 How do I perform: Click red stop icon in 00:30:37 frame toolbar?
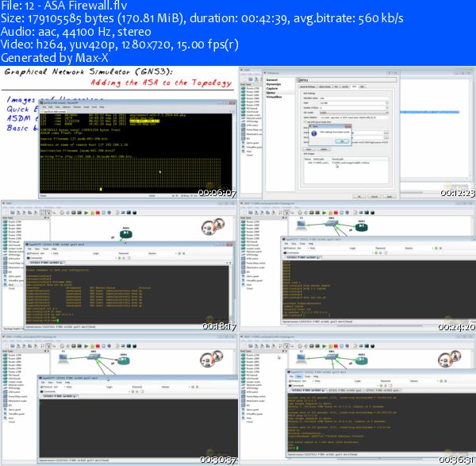pyautogui.click(x=98, y=345)
